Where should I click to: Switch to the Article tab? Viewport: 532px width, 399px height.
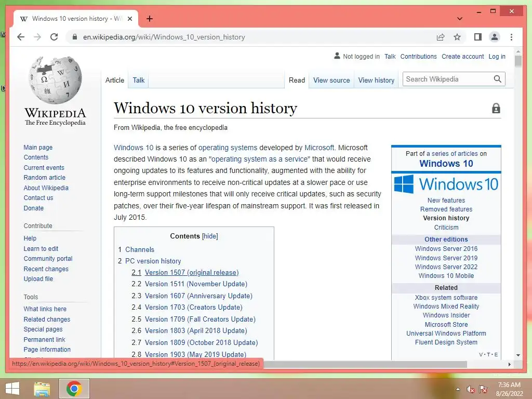pos(115,80)
